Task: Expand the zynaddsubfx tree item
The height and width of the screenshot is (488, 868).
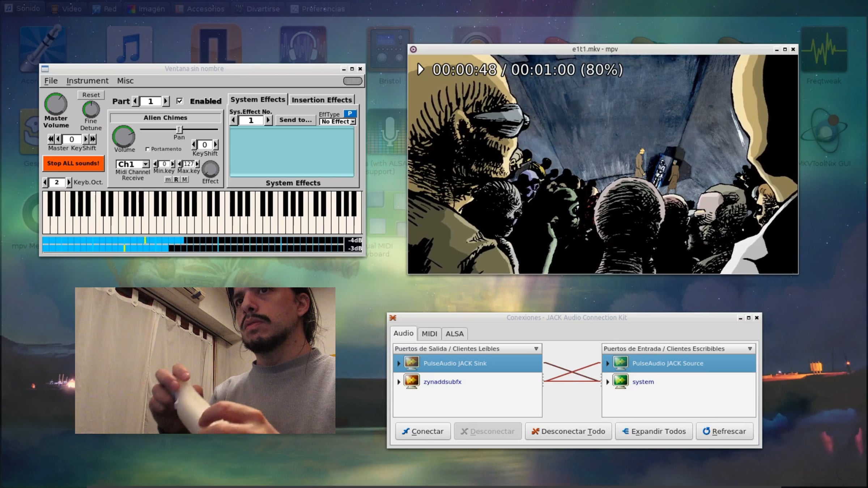Action: (399, 382)
